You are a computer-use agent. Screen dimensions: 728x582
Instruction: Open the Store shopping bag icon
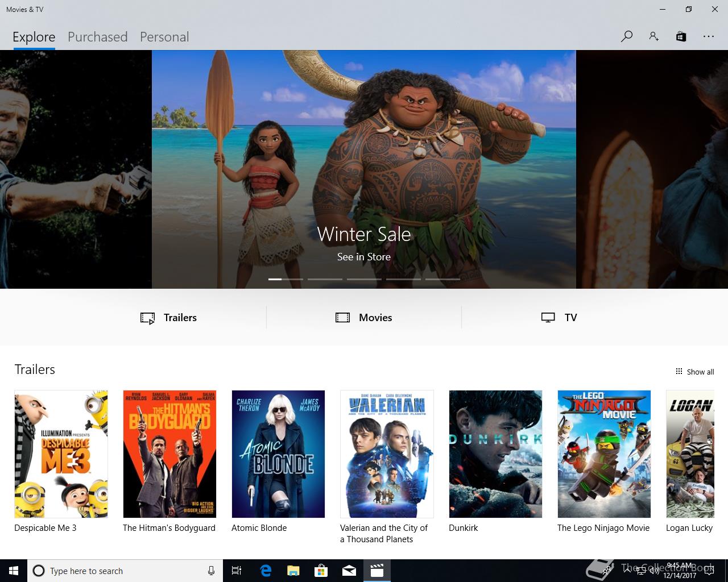681,36
